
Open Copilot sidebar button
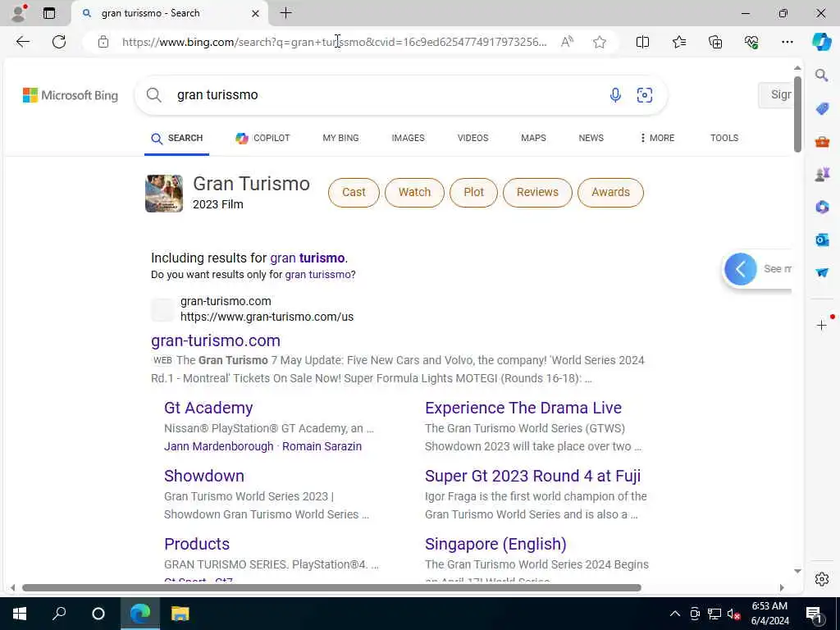tap(821, 42)
